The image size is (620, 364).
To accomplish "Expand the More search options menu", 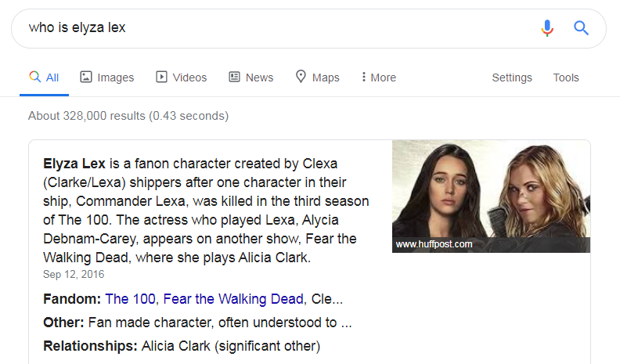I will [378, 77].
